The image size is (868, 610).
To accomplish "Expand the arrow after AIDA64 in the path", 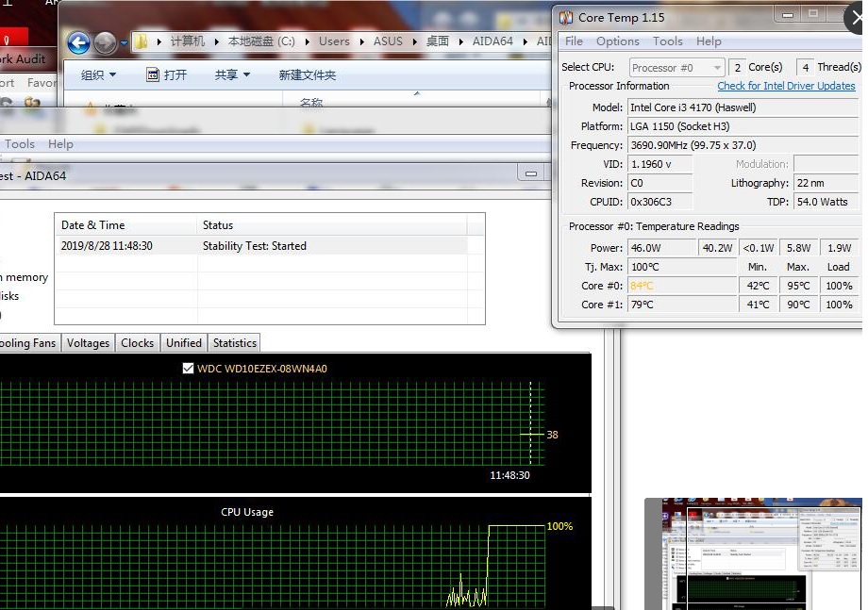I will point(526,42).
